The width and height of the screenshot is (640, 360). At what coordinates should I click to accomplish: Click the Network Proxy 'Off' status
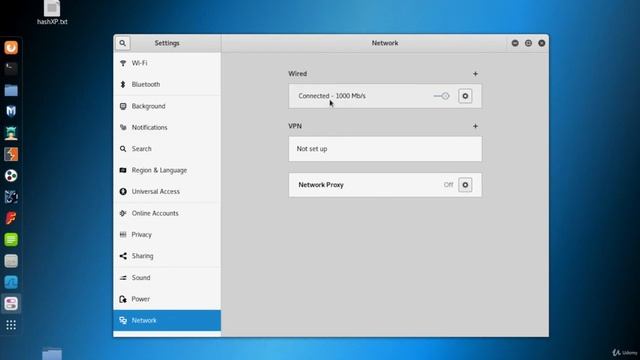pyautogui.click(x=448, y=185)
